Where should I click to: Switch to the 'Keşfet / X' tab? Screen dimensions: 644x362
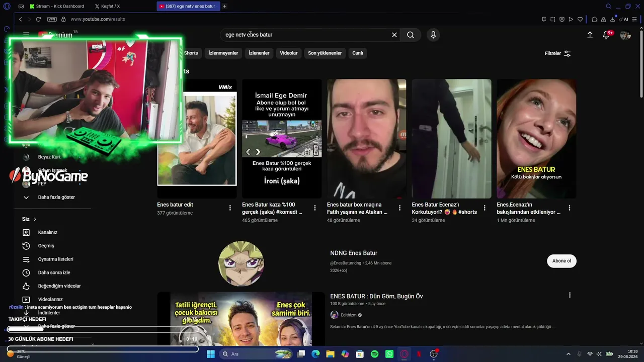click(x=107, y=6)
